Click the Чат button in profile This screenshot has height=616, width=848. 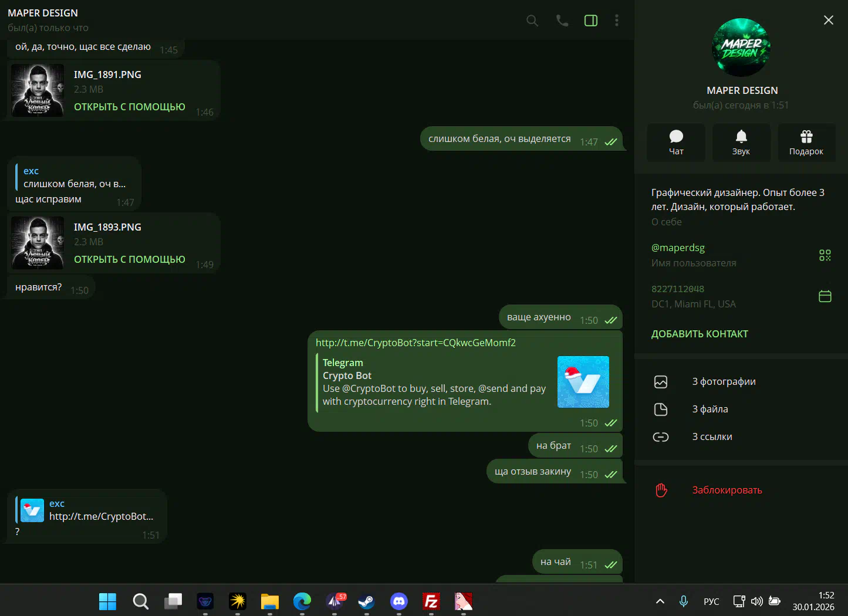(x=676, y=143)
